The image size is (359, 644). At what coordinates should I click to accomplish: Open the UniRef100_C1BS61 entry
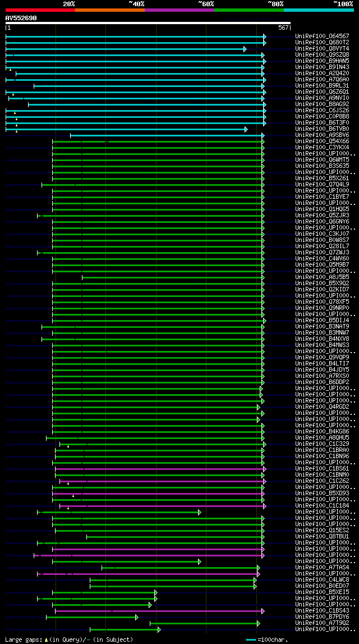322,469
